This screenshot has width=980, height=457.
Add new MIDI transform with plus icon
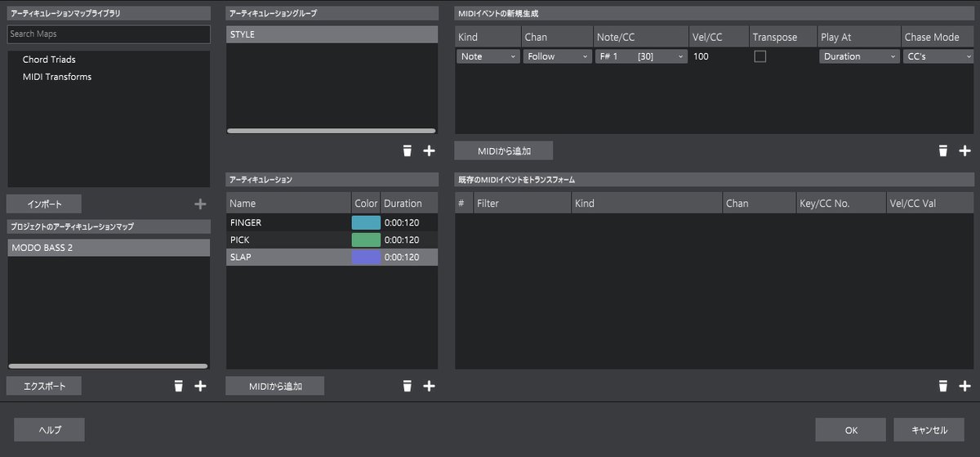pos(964,386)
